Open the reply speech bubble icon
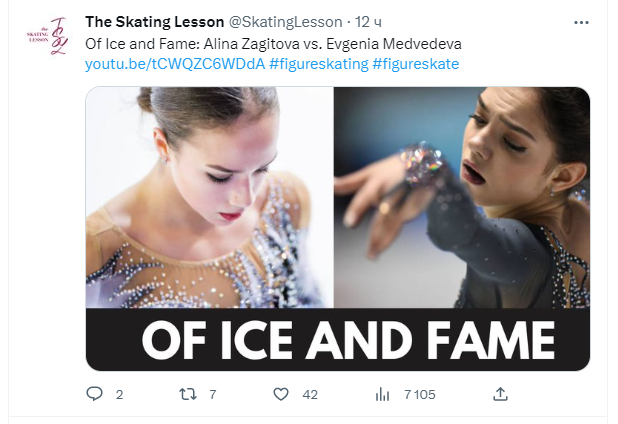Screen dimensions: 618x424 95,394
